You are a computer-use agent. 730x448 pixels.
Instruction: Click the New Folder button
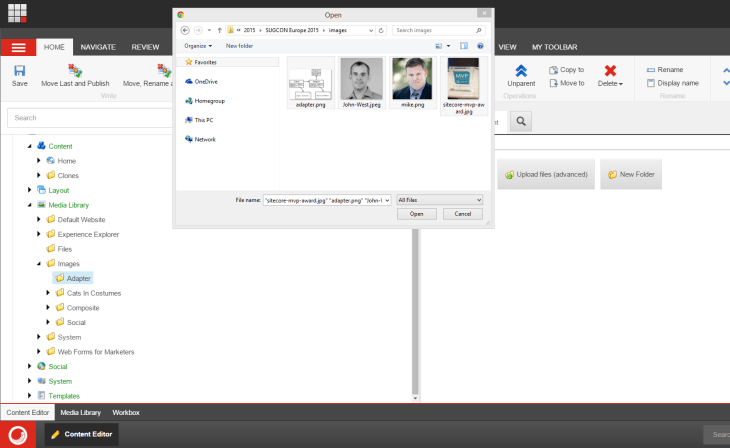point(631,175)
